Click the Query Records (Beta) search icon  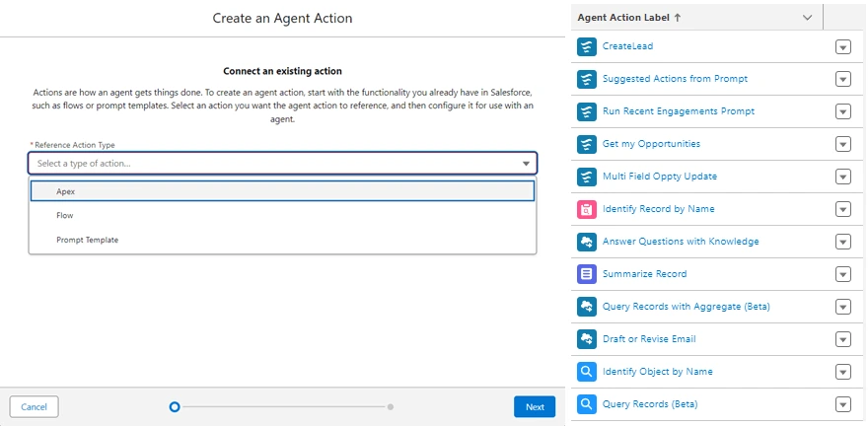click(x=586, y=404)
